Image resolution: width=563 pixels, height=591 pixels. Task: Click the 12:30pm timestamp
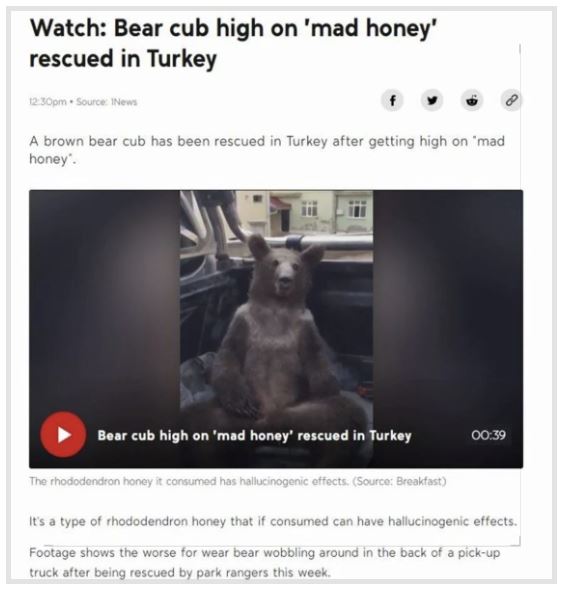(47, 102)
